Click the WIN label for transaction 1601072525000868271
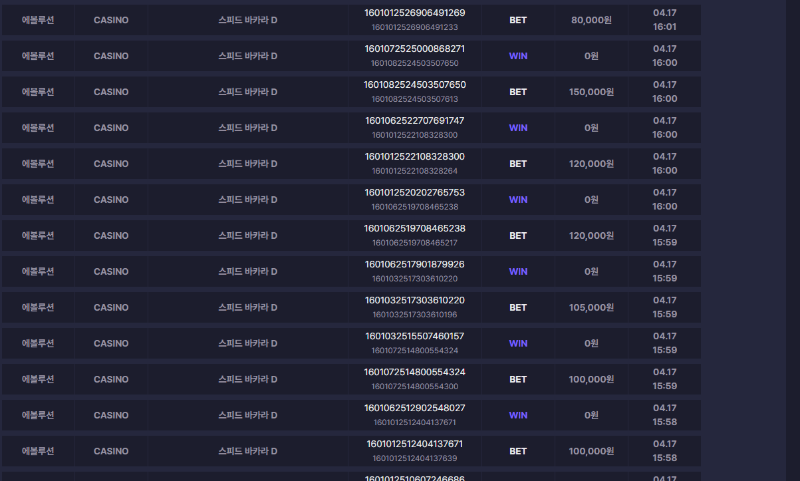The image size is (800, 481). (518, 56)
